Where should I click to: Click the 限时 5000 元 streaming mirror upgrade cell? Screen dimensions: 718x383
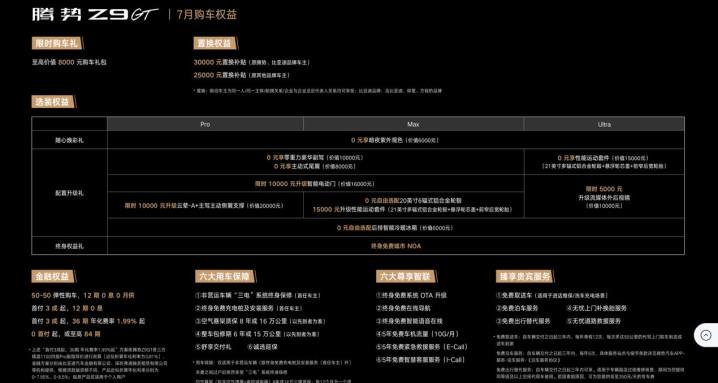click(604, 197)
